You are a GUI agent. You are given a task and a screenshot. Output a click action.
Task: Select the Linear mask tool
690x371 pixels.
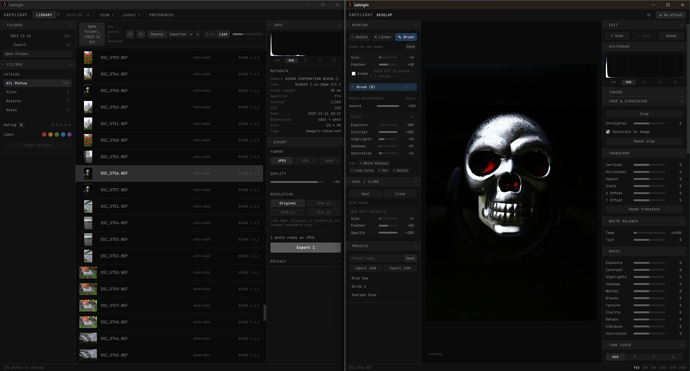(382, 37)
